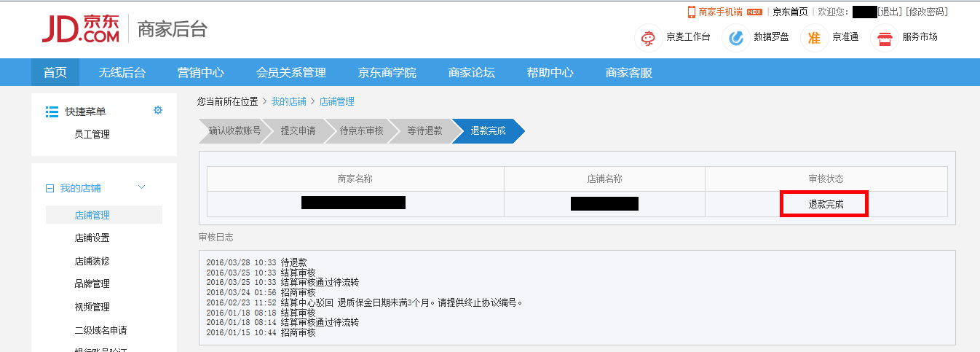Click log entry 2016/02/23 结算中心驳回
980x352 pixels.
tap(365, 302)
